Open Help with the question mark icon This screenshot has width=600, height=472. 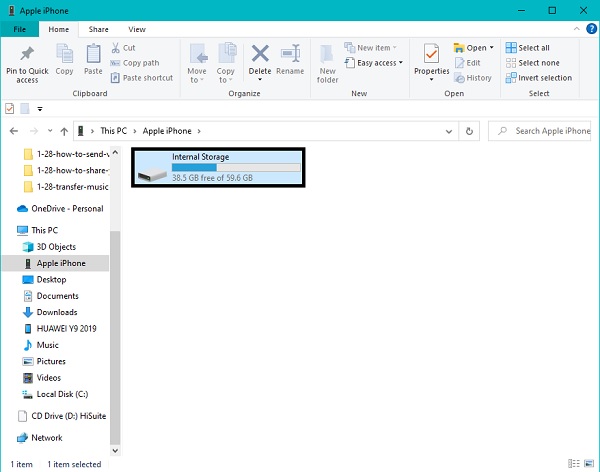pos(591,29)
